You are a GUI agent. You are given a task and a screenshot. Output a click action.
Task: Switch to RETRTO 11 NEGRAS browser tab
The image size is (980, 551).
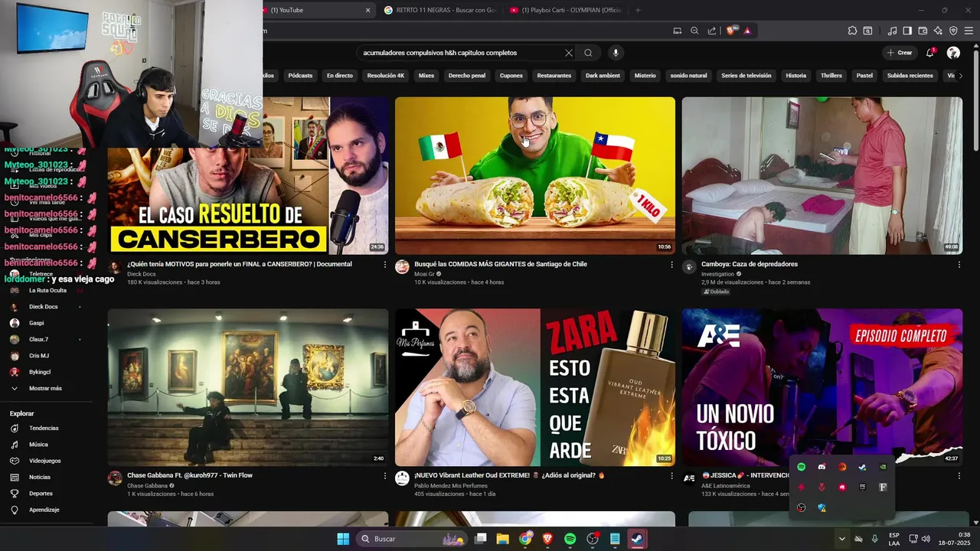[x=439, y=10]
